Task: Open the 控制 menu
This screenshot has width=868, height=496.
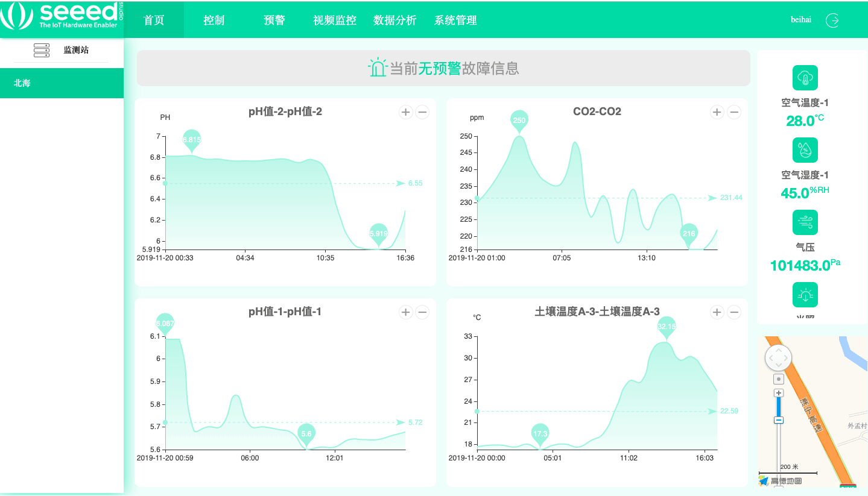Action: tap(214, 20)
